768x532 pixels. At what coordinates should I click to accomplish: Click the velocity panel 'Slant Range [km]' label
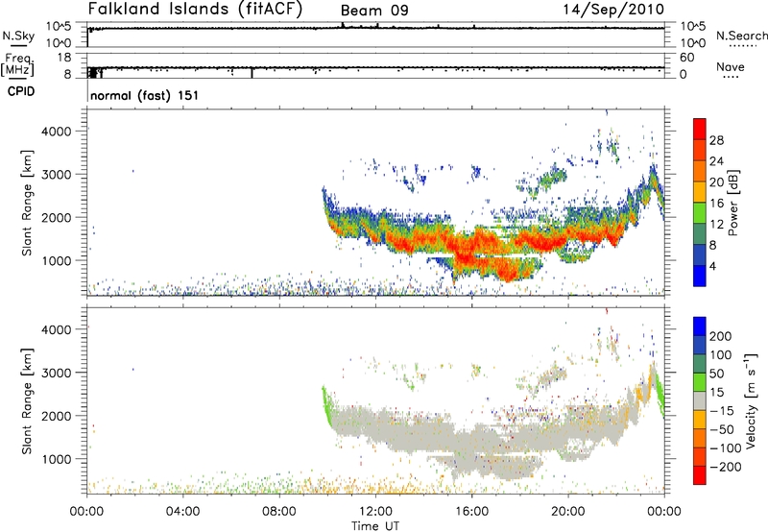pyautogui.click(x=27, y=400)
